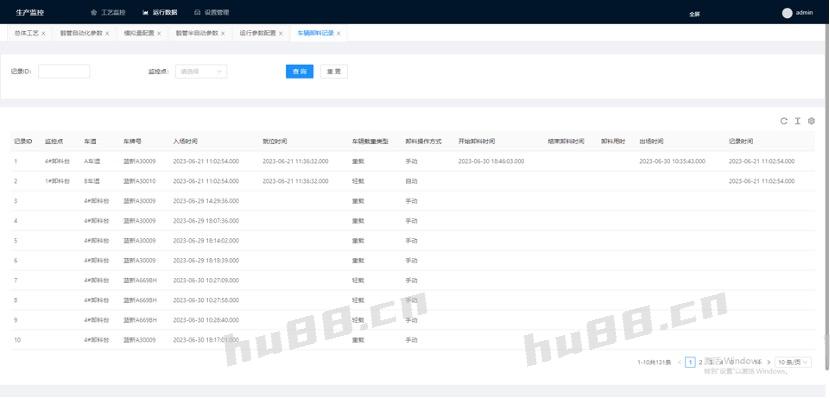Select page 1 in pagination
Image resolution: width=830 pixels, height=398 pixels.
(690, 363)
